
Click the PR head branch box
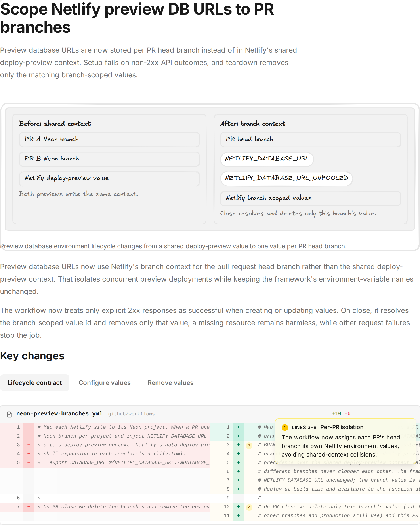pyautogui.click(x=311, y=139)
